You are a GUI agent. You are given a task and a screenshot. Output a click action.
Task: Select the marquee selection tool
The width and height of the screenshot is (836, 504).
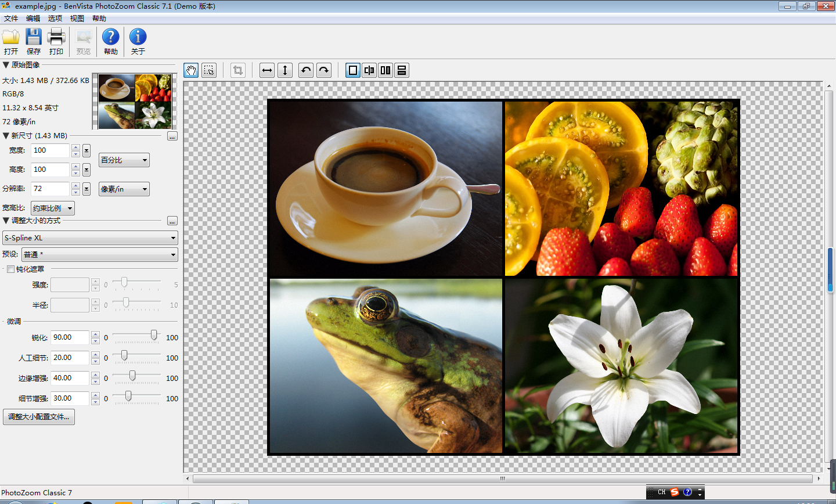pyautogui.click(x=209, y=70)
